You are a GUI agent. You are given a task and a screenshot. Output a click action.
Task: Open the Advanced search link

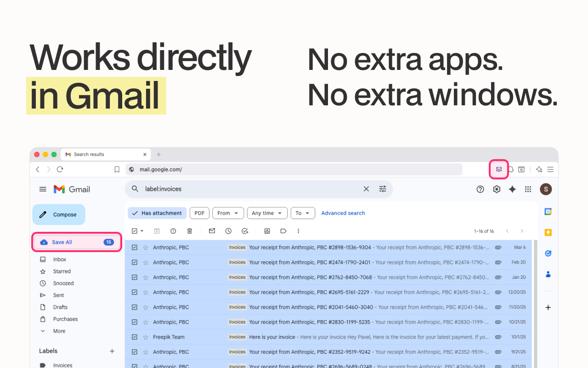click(x=343, y=213)
